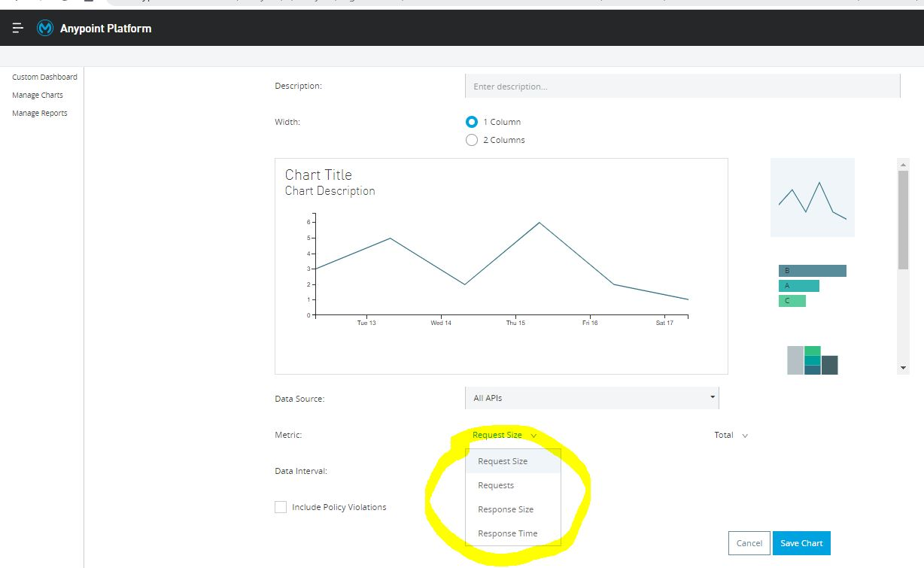Enable Include Policy Violations
This screenshot has width=924, height=568.
pos(281,507)
